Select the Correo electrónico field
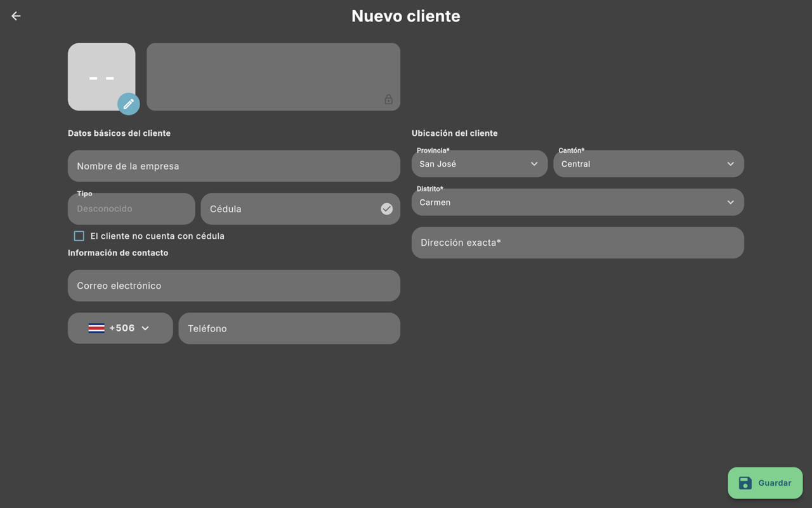 click(234, 286)
